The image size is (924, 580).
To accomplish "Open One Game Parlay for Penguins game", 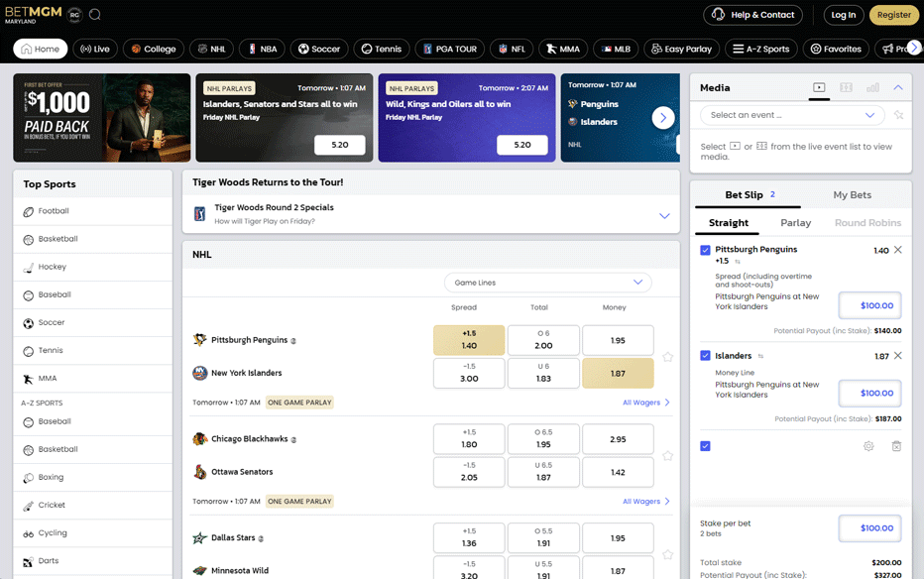I will tap(299, 403).
